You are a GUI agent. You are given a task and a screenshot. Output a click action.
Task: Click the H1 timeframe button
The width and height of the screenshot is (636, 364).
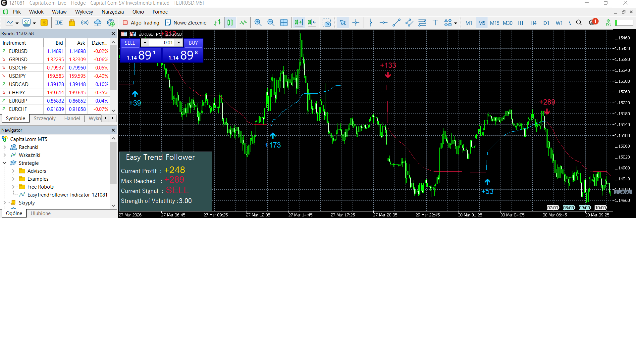point(520,23)
